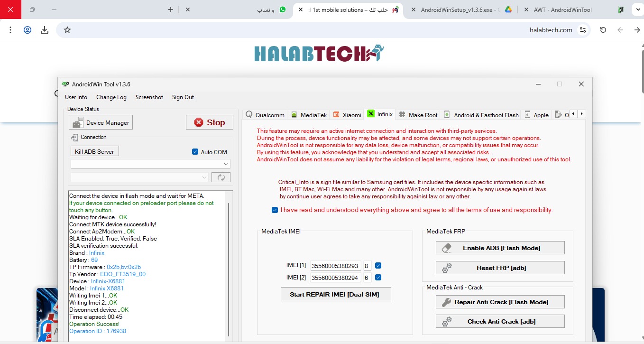Click Start REPAIR IMEI [Dual SIM]

pyautogui.click(x=335, y=294)
